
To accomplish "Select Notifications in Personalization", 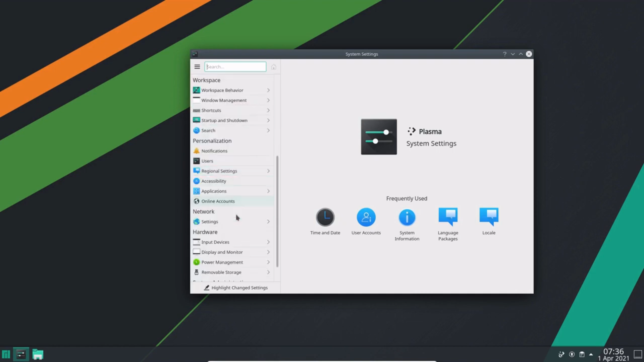I will (214, 151).
